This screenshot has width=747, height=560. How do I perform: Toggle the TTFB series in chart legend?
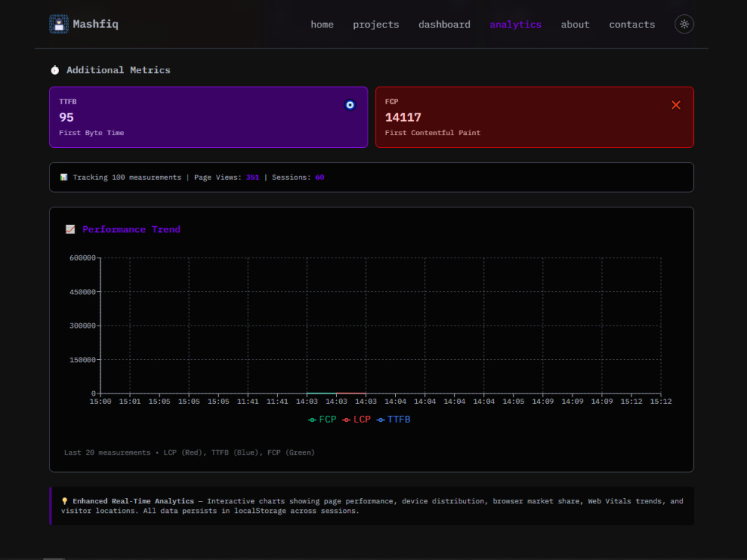pyautogui.click(x=394, y=420)
